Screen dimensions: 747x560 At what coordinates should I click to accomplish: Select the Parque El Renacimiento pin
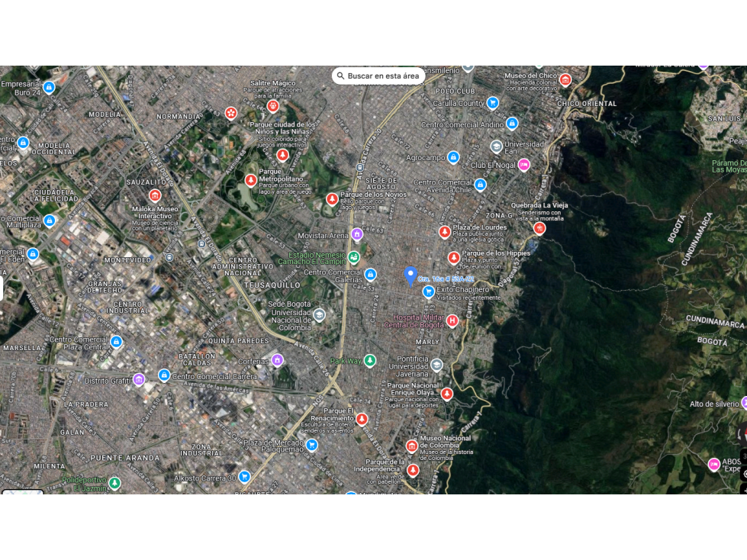(362, 419)
